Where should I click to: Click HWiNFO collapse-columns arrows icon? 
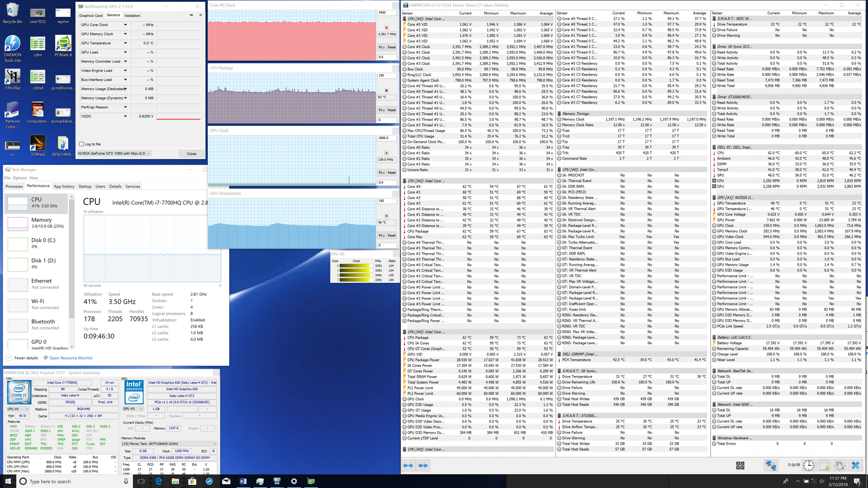pos(423,465)
